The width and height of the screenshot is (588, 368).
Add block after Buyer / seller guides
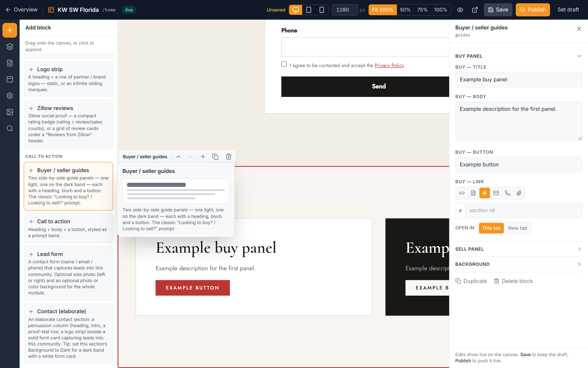pyautogui.click(x=203, y=157)
